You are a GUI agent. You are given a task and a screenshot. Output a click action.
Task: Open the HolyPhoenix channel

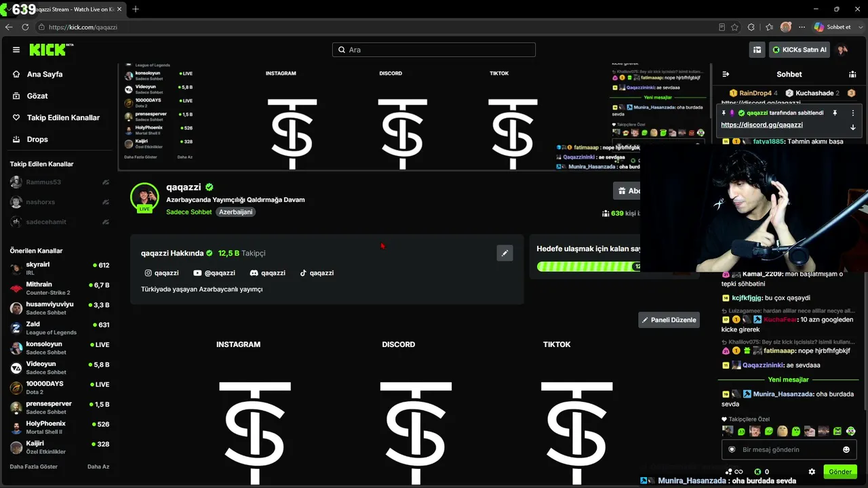(59, 427)
